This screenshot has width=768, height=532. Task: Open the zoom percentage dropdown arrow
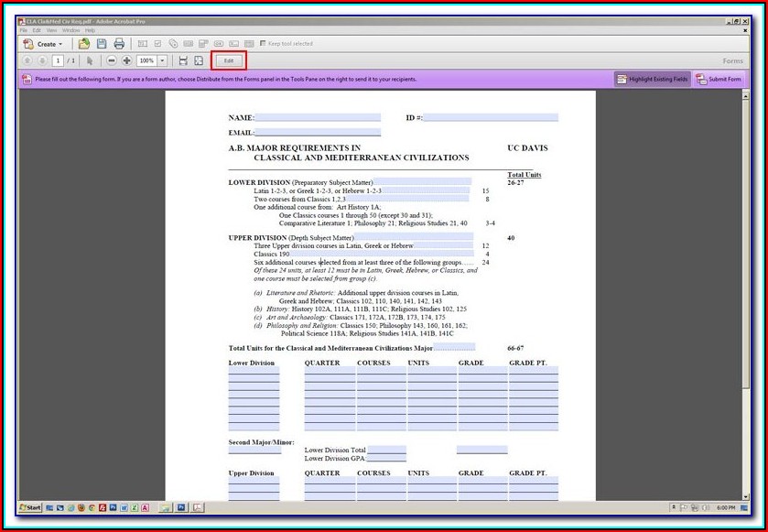tap(163, 60)
